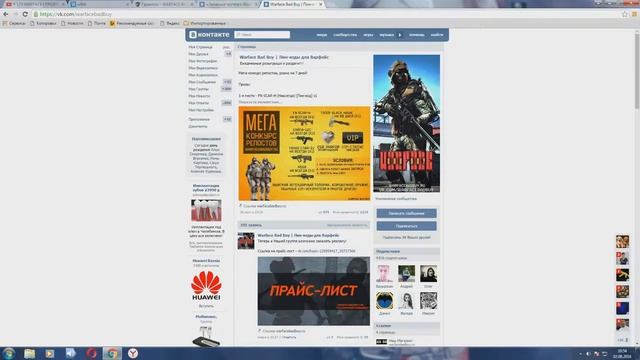Expand the pinned post text

tap(260, 102)
